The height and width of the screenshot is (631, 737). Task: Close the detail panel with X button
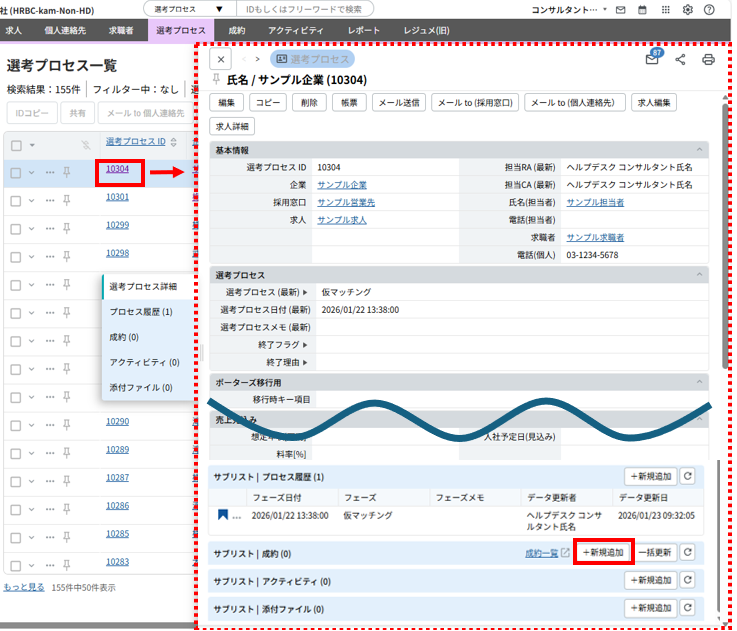221,60
